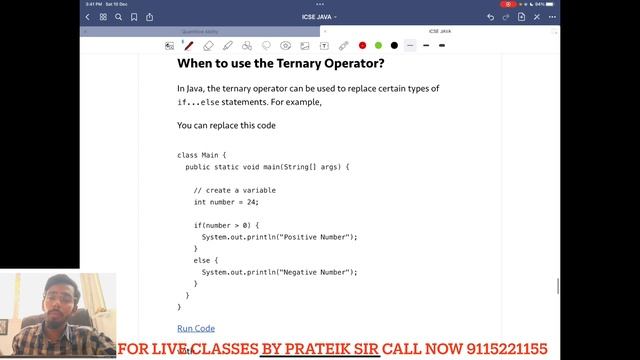Bookmark the current page
Screen dimensions: 640x360
pos(134,17)
